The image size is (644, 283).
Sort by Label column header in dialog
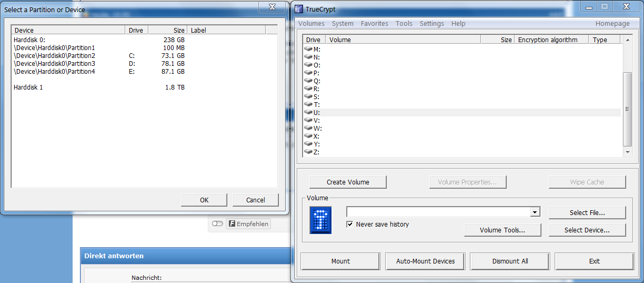tap(227, 30)
